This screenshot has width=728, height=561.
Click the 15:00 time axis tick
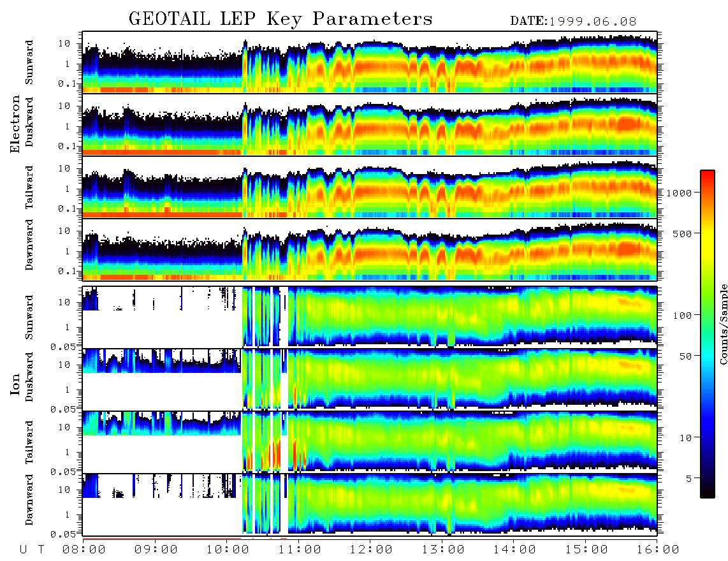[x=586, y=550]
